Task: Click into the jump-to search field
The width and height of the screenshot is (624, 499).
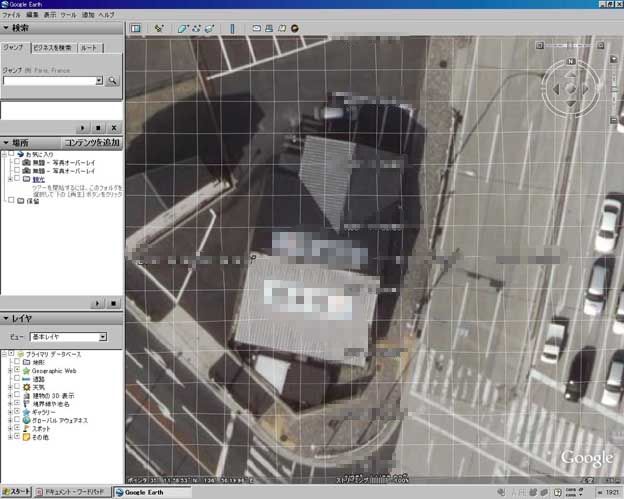Action: tap(49, 81)
